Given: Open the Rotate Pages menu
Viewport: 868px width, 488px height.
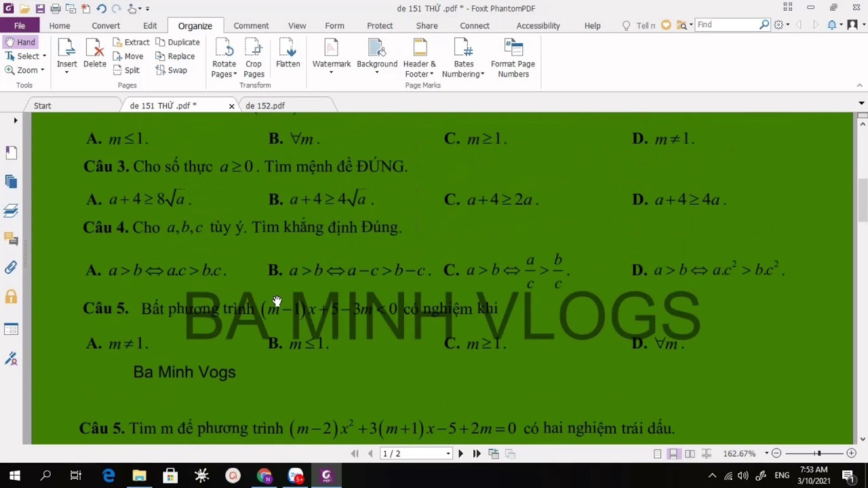Looking at the screenshot, I should click(224, 58).
